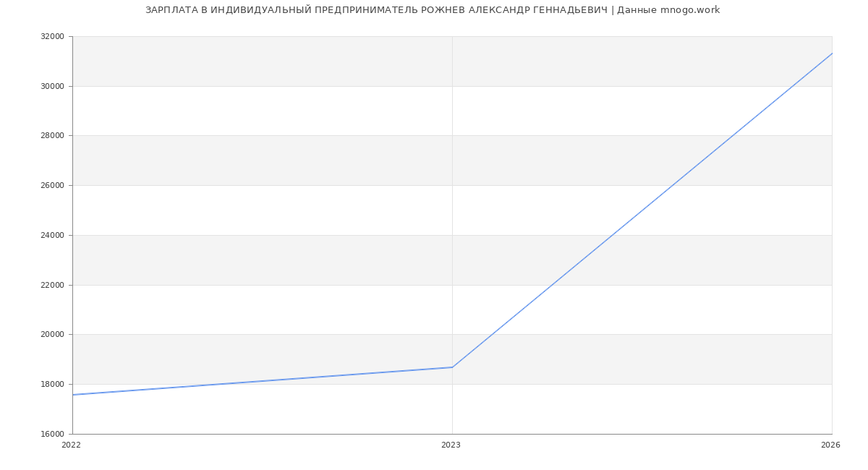The image size is (868, 470).
Task: Click the 32000 label on the y-axis
Action: tap(52, 37)
